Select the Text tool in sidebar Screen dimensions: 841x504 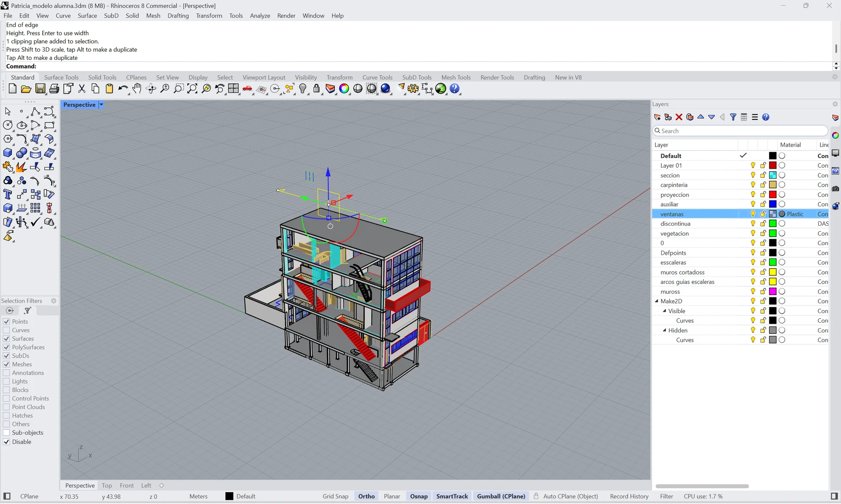click(x=8, y=195)
